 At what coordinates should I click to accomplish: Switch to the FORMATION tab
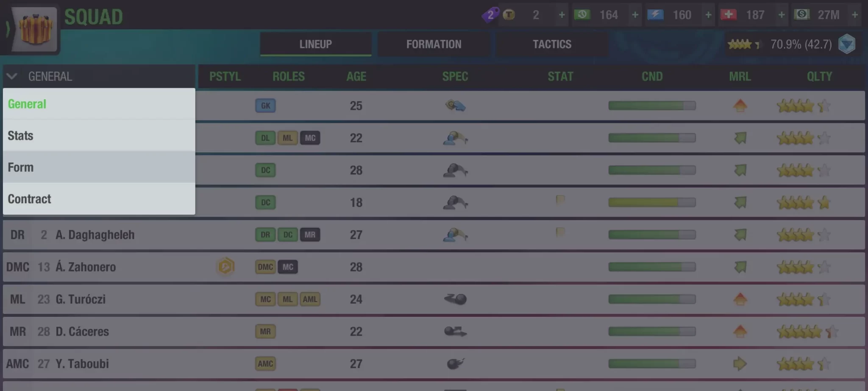pyautogui.click(x=434, y=44)
